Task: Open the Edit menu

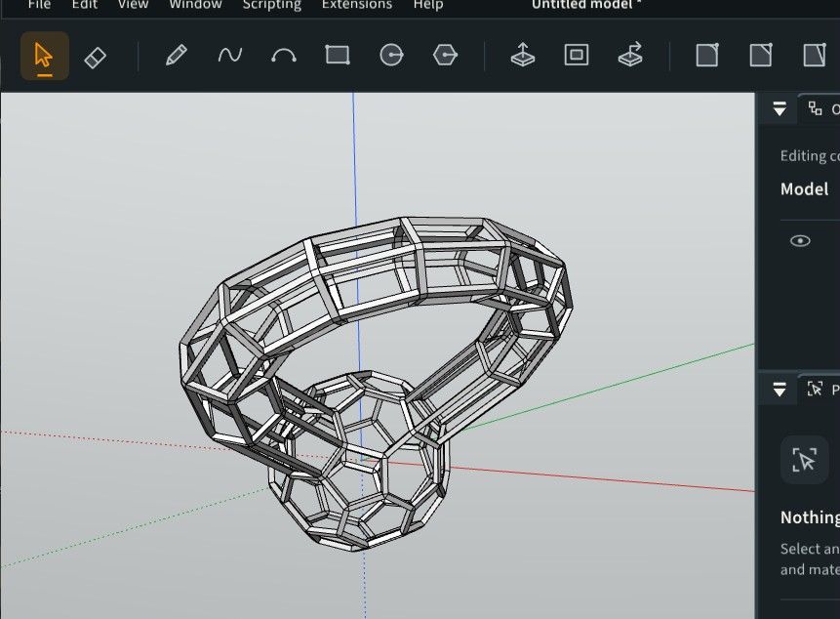Action: click(x=85, y=5)
